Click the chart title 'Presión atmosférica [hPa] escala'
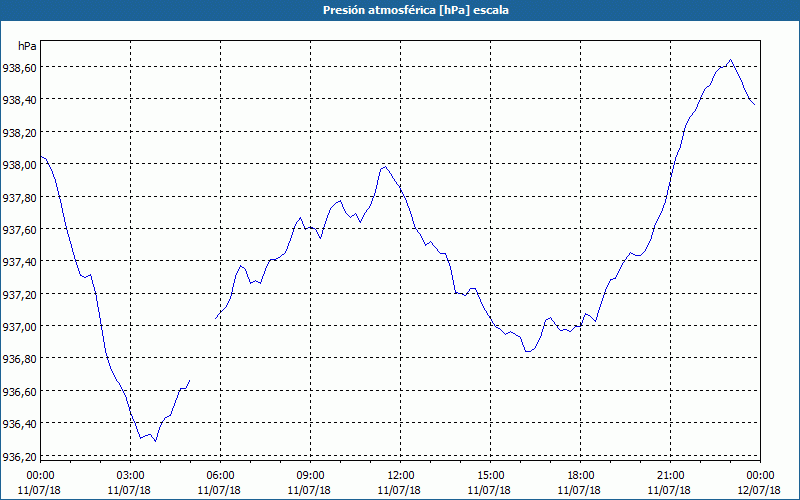The height and width of the screenshot is (500, 800). pos(415,10)
